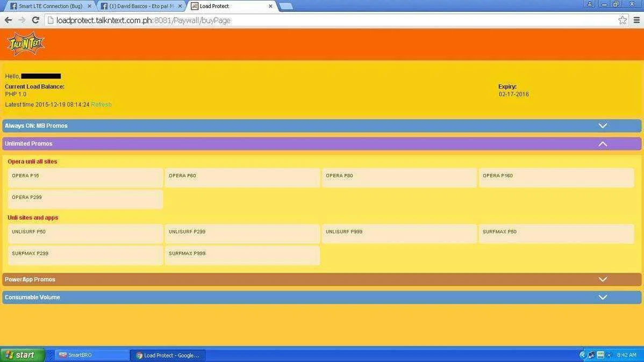This screenshot has width=644, height=362.
Task: Show hidden system tray icons arrow
Action: [582, 355]
